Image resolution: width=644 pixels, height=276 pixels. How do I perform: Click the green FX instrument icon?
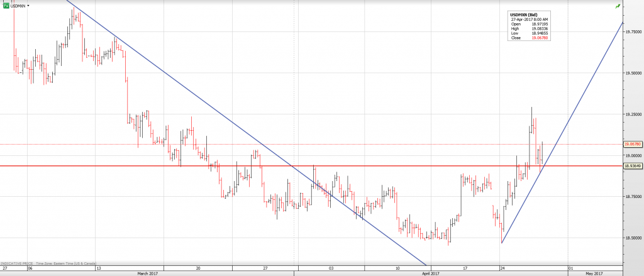6,5
